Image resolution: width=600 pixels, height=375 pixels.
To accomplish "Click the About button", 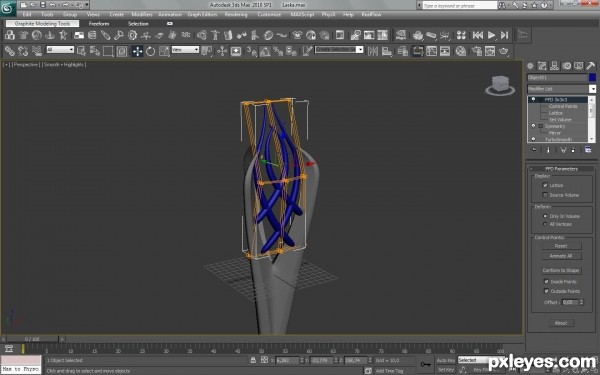I will (561, 323).
